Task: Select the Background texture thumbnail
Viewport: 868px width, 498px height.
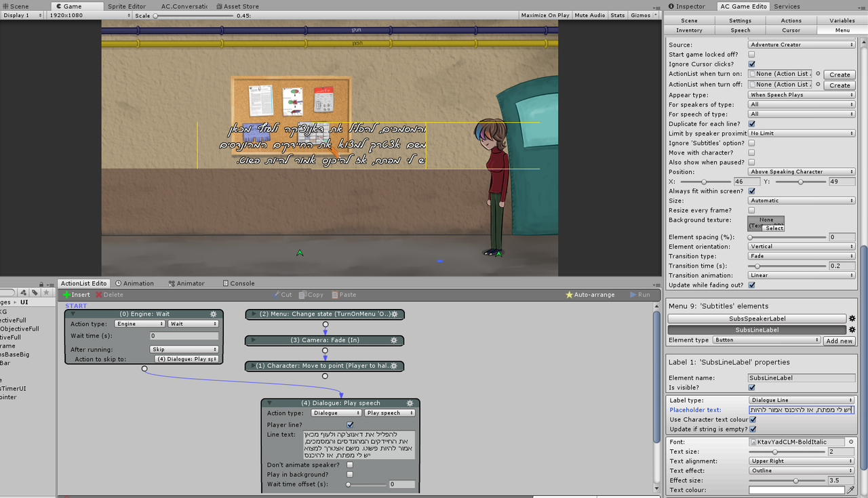Action: [766, 224]
